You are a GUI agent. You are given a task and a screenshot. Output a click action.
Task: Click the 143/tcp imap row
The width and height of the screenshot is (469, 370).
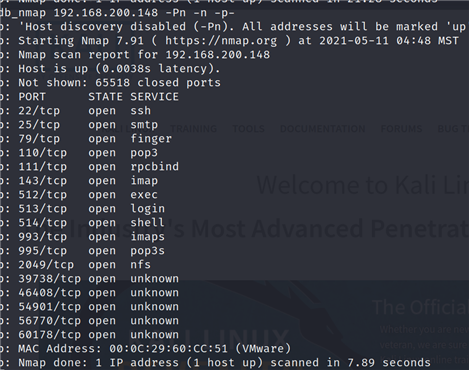(88, 181)
